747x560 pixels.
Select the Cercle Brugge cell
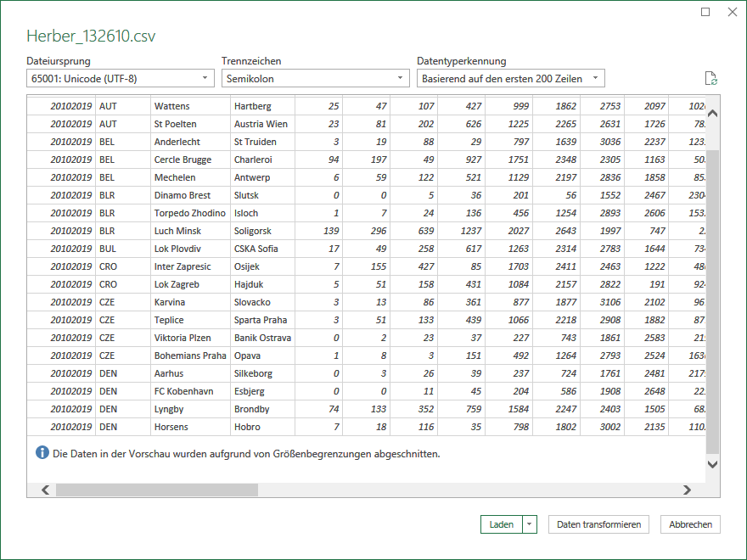[190, 160]
